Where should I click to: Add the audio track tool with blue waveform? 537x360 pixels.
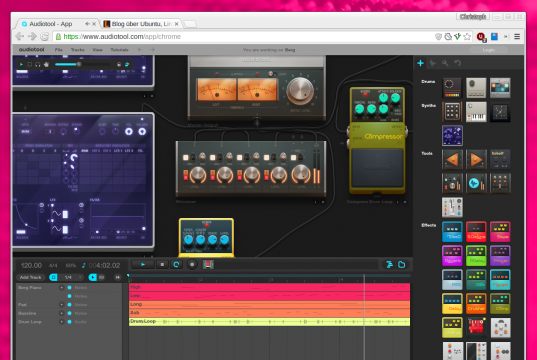[x=476, y=184]
